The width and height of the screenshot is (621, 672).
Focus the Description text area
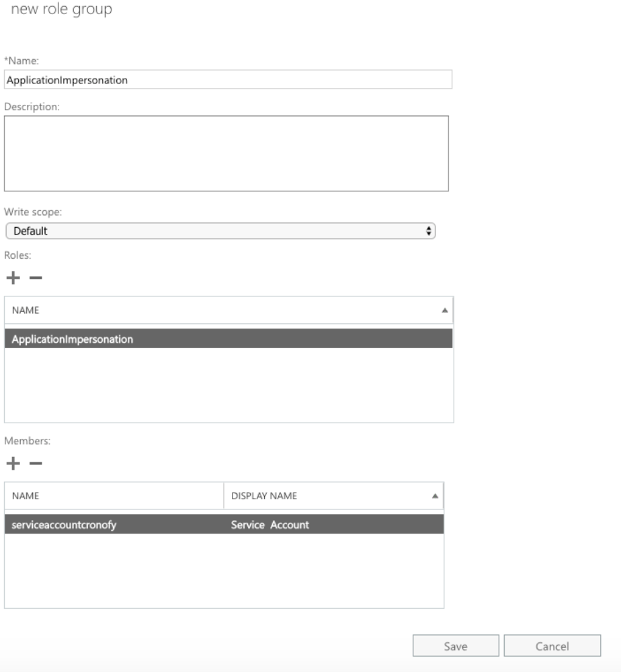click(226, 153)
